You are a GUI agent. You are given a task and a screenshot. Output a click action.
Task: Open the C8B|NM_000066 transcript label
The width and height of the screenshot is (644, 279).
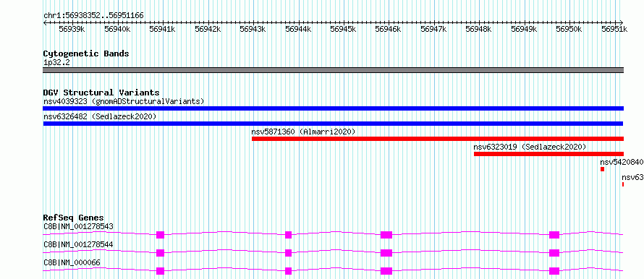pyautogui.click(x=72, y=262)
